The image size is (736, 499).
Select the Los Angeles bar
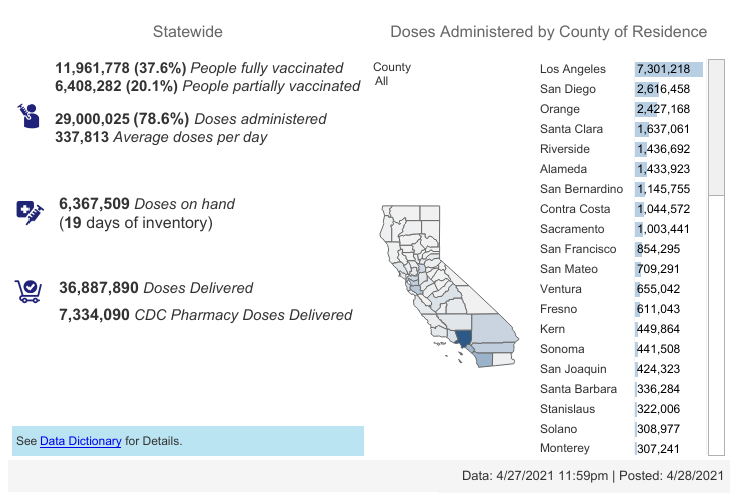pyautogui.click(x=668, y=69)
